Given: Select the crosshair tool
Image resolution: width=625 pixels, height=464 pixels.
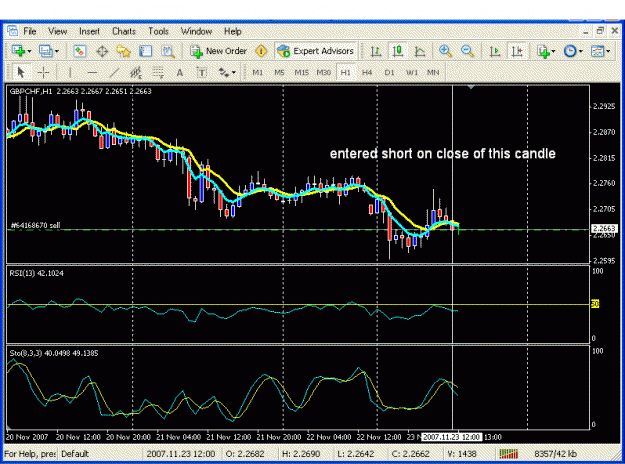Looking at the screenshot, I should (x=43, y=72).
